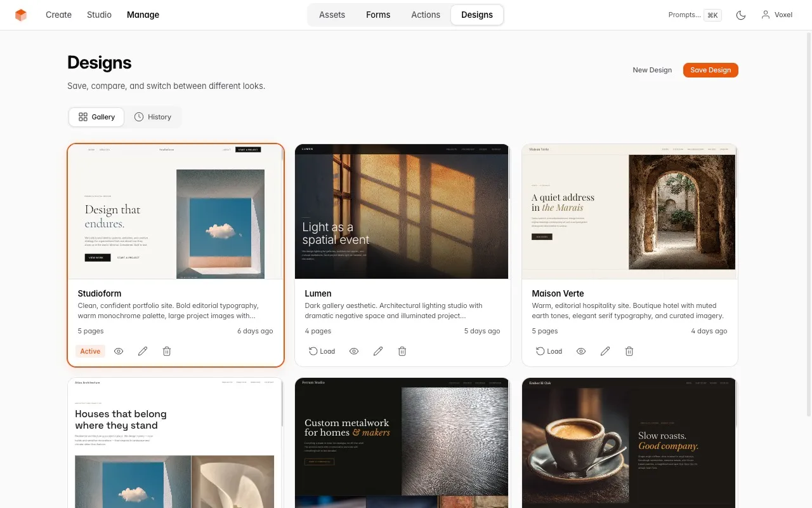The width and height of the screenshot is (812, 508).
Task: Delete Maison Verte with the trash icon
Action: (x=629, y=351)
